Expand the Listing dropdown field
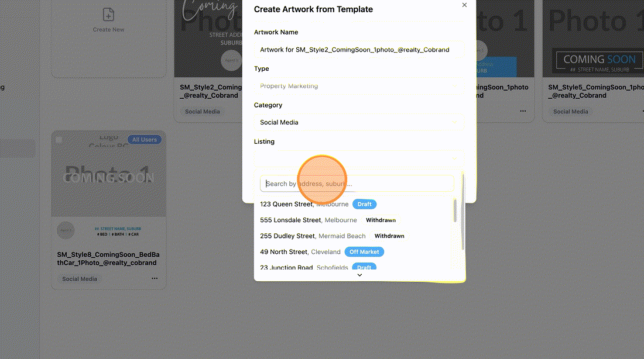This screenshot has width=644, height=359. [x=359, y=159]
